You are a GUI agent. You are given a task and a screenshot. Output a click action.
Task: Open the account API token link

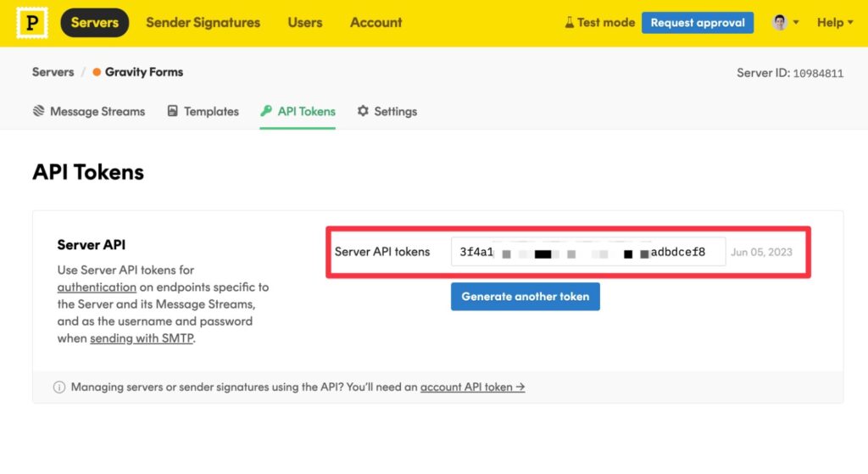tap(472, 387)
